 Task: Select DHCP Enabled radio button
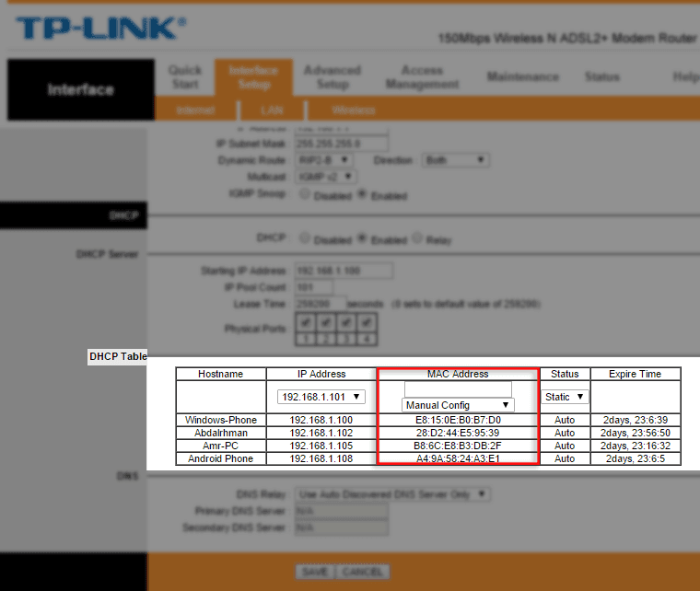pos(362,238)
